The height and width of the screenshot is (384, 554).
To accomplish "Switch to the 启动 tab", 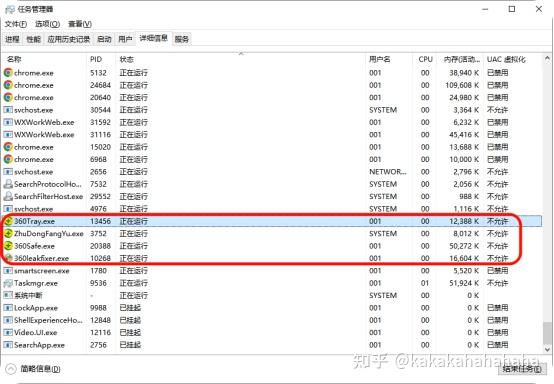I will coord(104,39).
